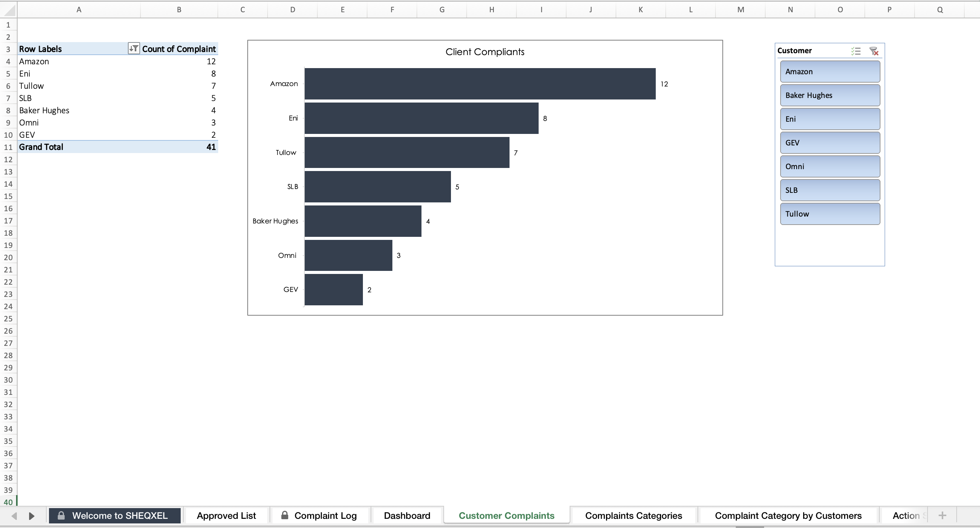Viewport: 980px width, 528px height.
Task: Select the Amazon count value 12 cell
Action: (179, 61)
